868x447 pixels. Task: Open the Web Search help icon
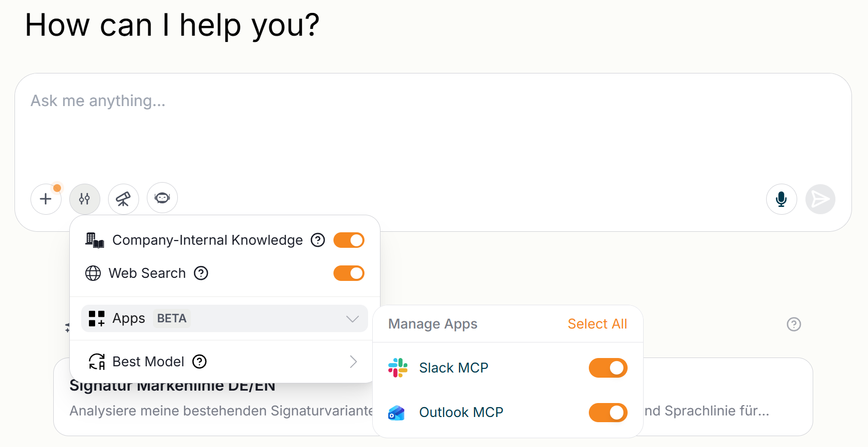(201, 273)
